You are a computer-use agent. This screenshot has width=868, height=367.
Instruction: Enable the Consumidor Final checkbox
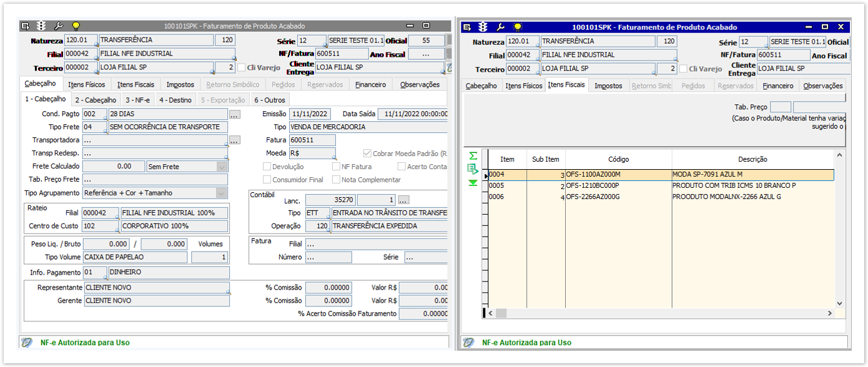coord(267,180)
